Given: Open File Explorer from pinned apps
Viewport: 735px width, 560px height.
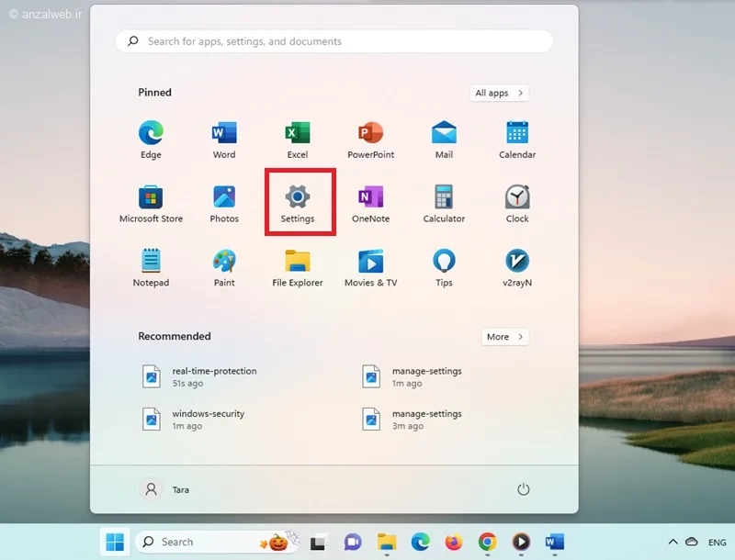Looking at the screenshot, I should [x=298, y=266].
